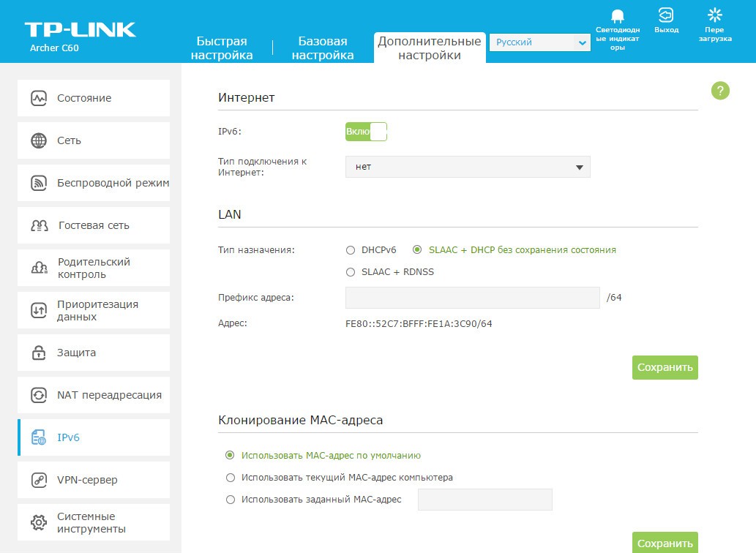Image resolution: width=756 pixels, height=553 pixels.
Task: Open Системные инструменты gear icon
Action: click(39, 522)
